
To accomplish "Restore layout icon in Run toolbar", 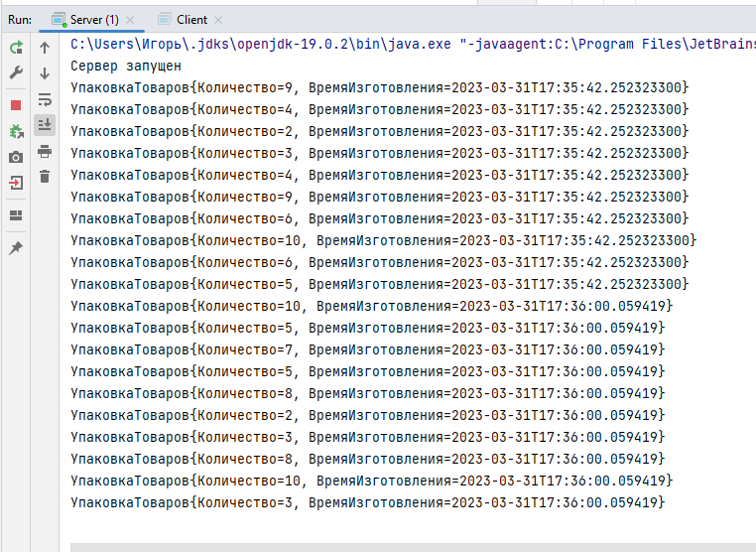I will tap(16, 215).
